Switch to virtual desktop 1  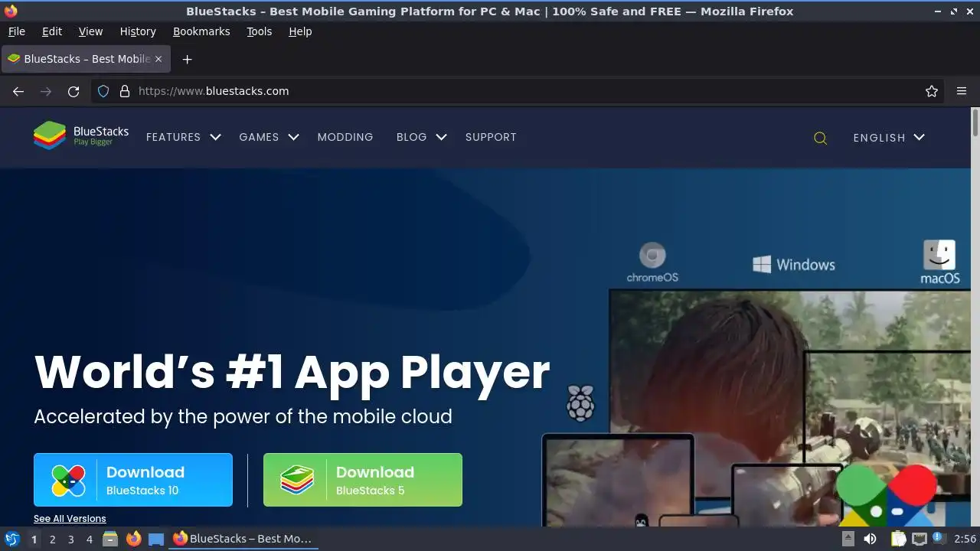coord(34,540)
